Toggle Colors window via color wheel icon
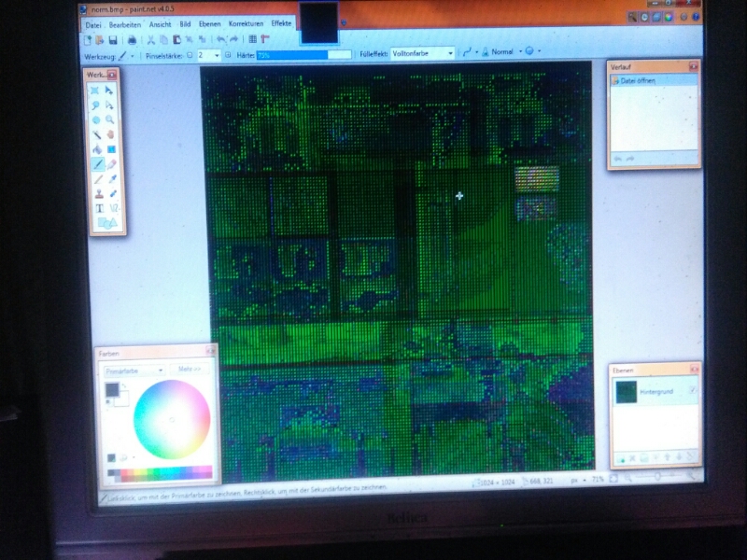 [x=669, y=17]
